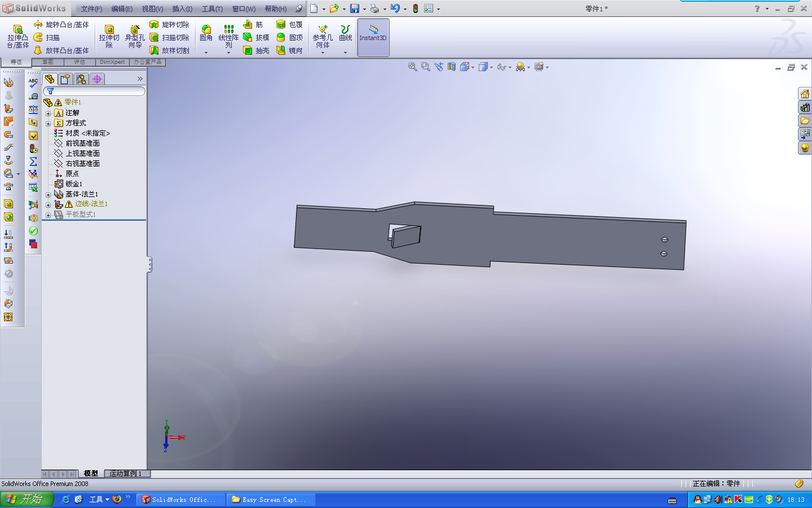Switch to the 运动算例1 motion study tab
The height and width of the screenshot is (508, 812).
[126, 474]
